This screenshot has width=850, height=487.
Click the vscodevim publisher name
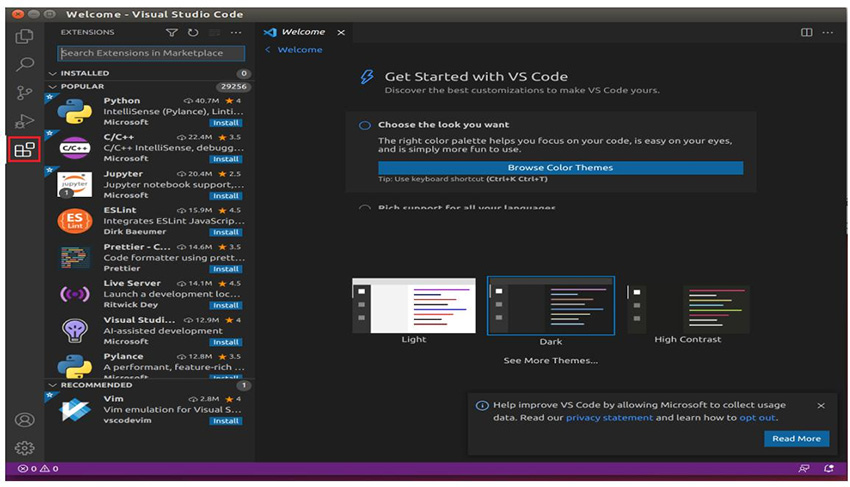[x=127, y=420]
